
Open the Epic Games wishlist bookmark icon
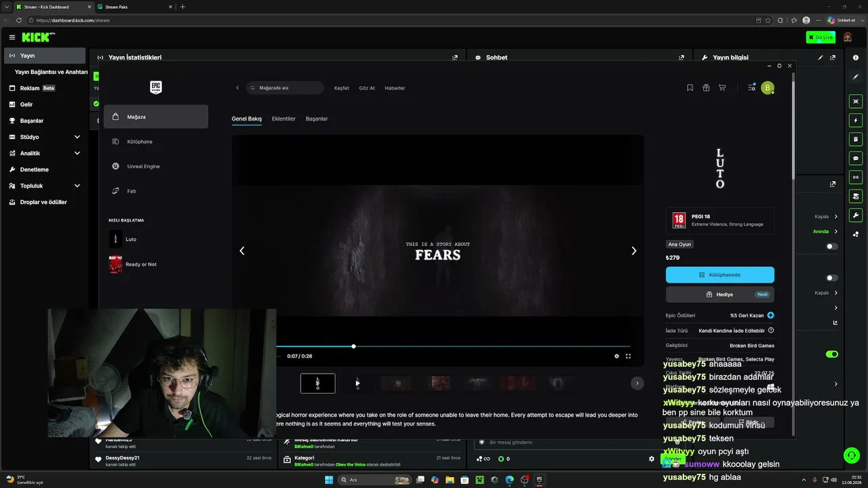pyautogui.click(x=690, y=87)
